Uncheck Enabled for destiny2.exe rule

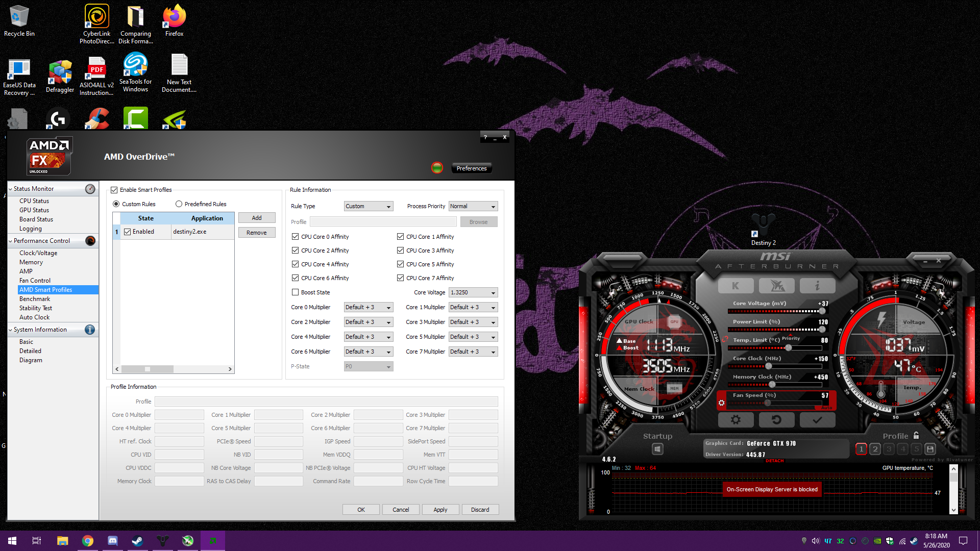click(128, 232)
